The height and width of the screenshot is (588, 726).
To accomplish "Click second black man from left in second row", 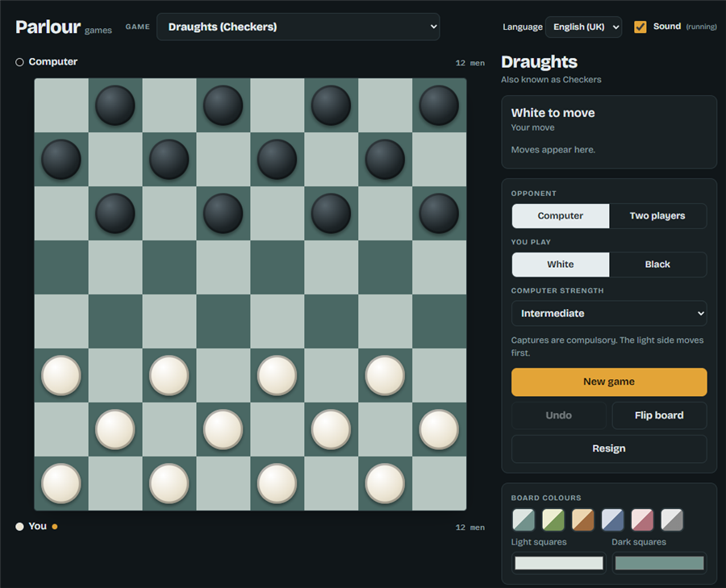I will pos(169,159).
